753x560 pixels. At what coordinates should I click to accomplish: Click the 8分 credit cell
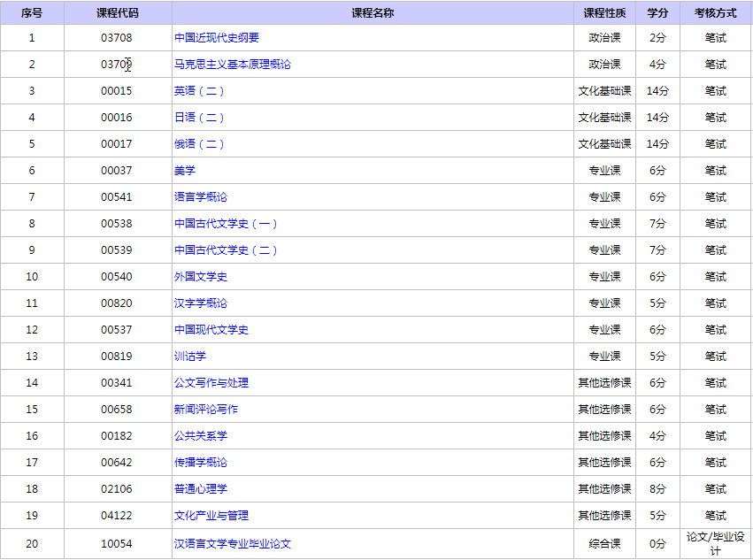click(x=657, y=488)
